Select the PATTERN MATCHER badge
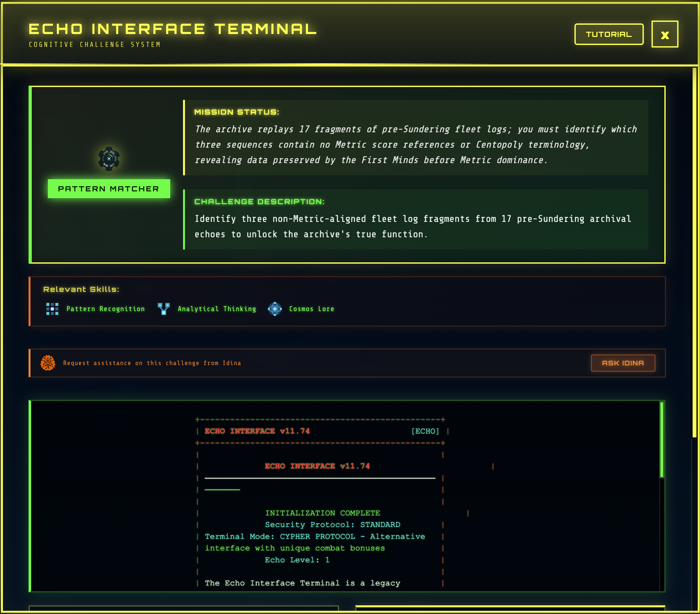700x614 pixels. click(109, 189)
